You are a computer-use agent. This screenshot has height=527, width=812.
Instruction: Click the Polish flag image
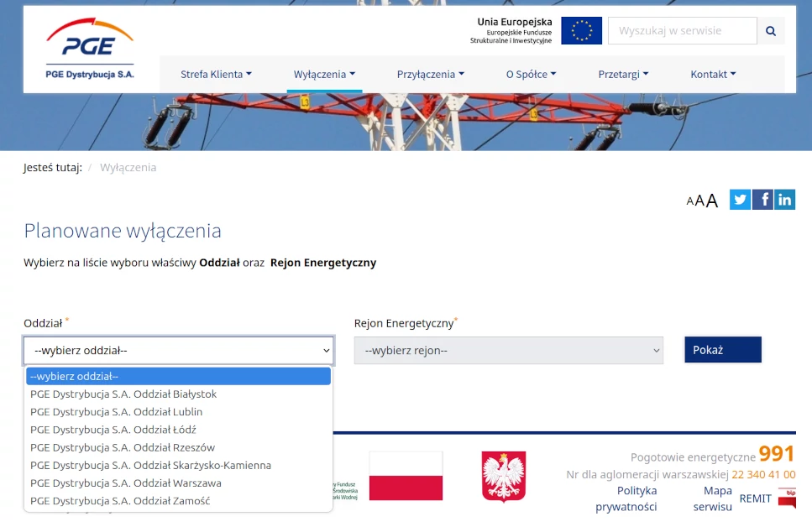tap(406, 476)
